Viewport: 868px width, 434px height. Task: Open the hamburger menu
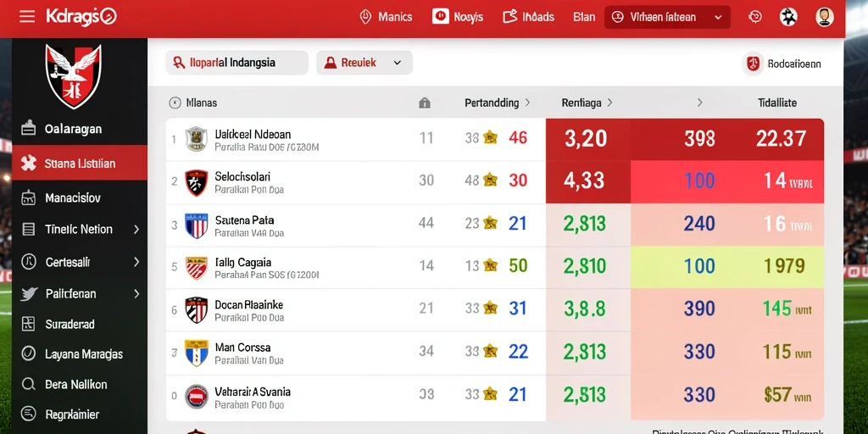27,17
